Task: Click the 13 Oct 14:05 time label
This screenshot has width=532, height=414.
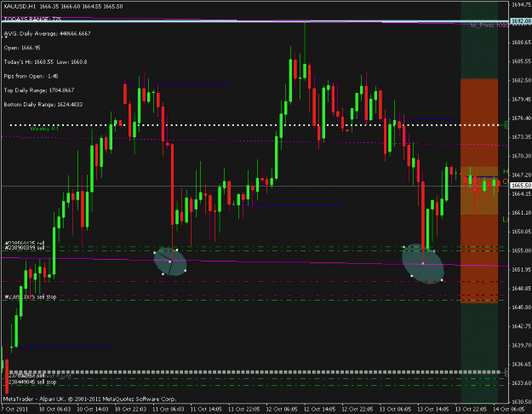Action: point(433,409)
